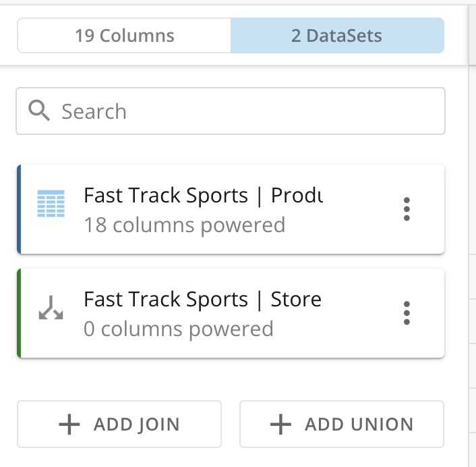Image resolution: width=476 pixels, height=467 pixels.
Task: Open three-dot menu for Product dataset
Action: (x=406, y=209)
